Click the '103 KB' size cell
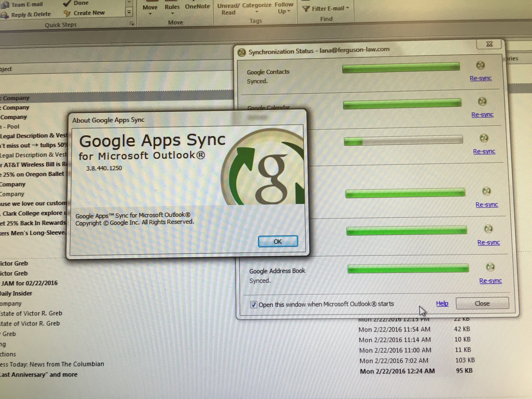Screen dimensions: 532x399 click(465, 360)
